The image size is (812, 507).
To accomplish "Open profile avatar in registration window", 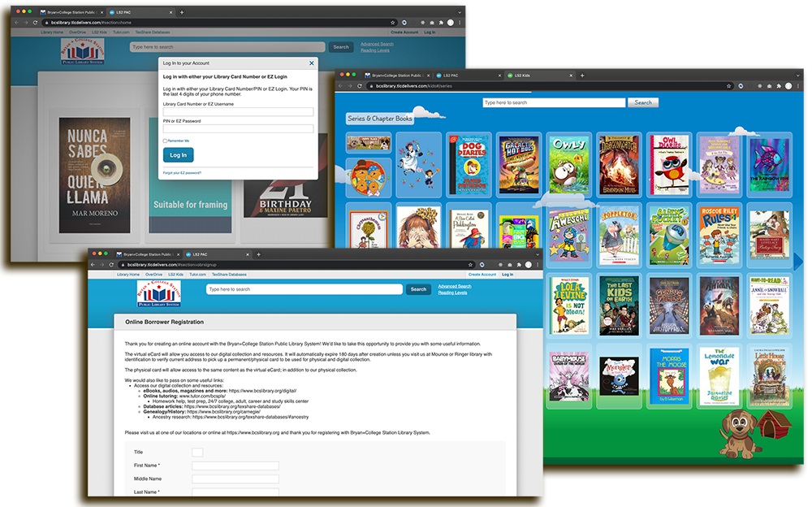I will pos(529,264).
